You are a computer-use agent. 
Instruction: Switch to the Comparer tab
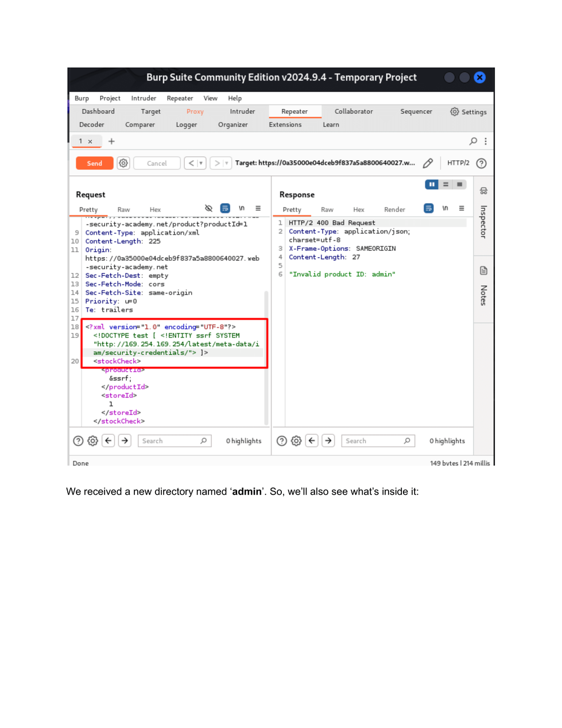(x=140, y=125)
